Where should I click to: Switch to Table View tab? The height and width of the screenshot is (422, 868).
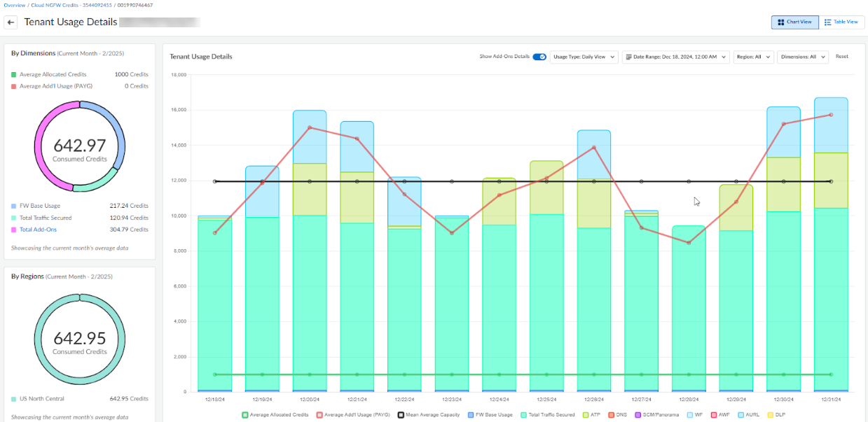(841, 22)
